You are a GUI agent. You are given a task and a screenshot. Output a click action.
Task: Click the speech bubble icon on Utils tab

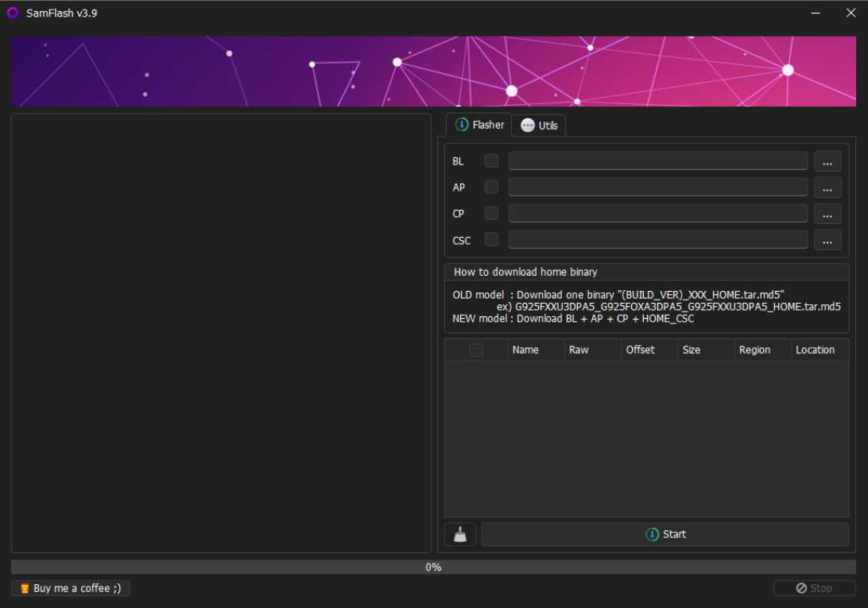(527, 125)
